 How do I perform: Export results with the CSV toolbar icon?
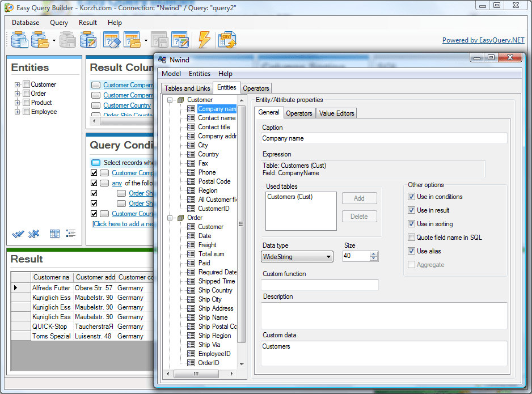(227, 40)
